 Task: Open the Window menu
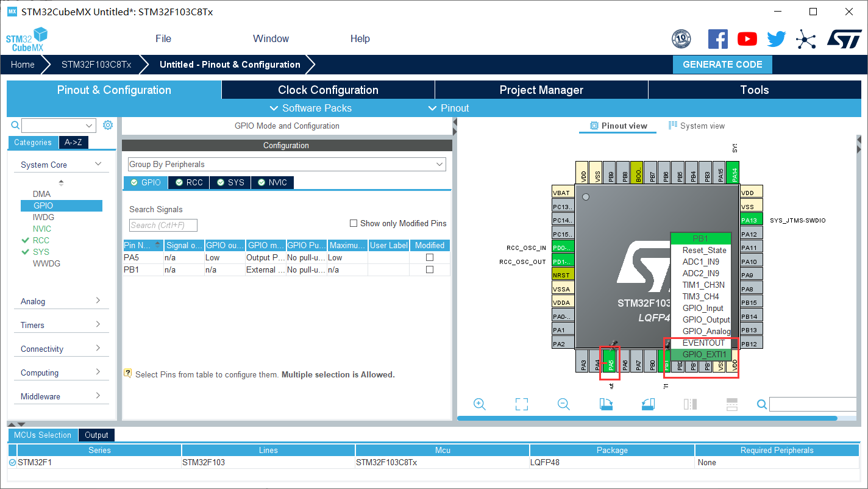pos(271,38)
